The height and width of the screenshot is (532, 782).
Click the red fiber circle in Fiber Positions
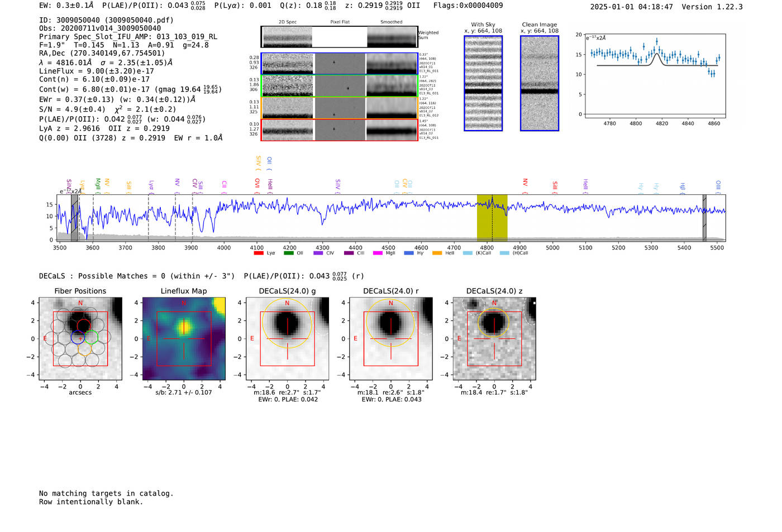[84, 325]
